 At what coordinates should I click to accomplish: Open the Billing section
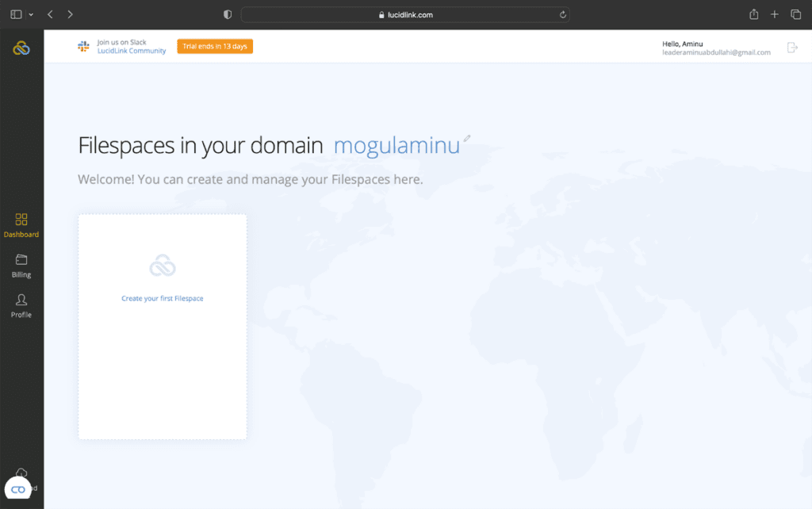tap(21, 266)
